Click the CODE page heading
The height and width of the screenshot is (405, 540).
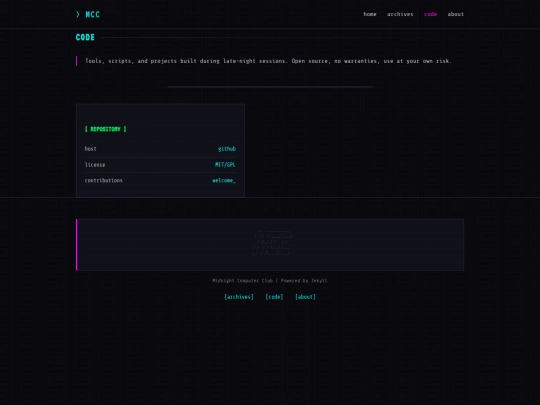point(85,37)
